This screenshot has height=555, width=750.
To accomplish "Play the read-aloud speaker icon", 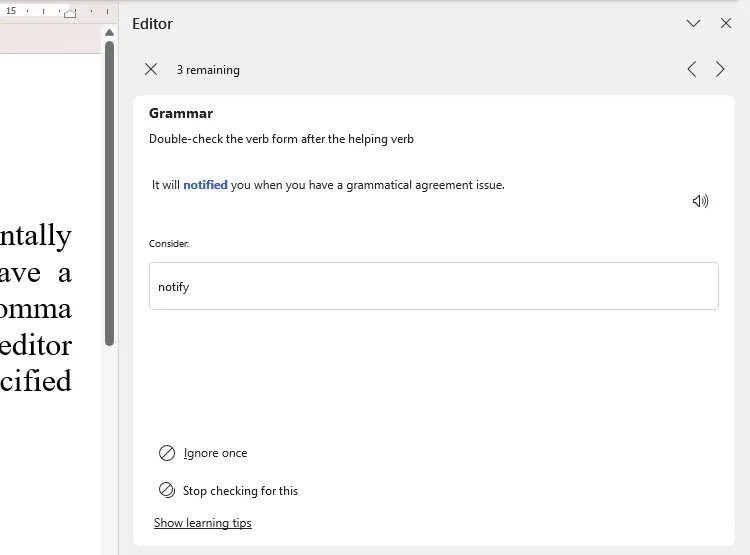I will 700,201.
